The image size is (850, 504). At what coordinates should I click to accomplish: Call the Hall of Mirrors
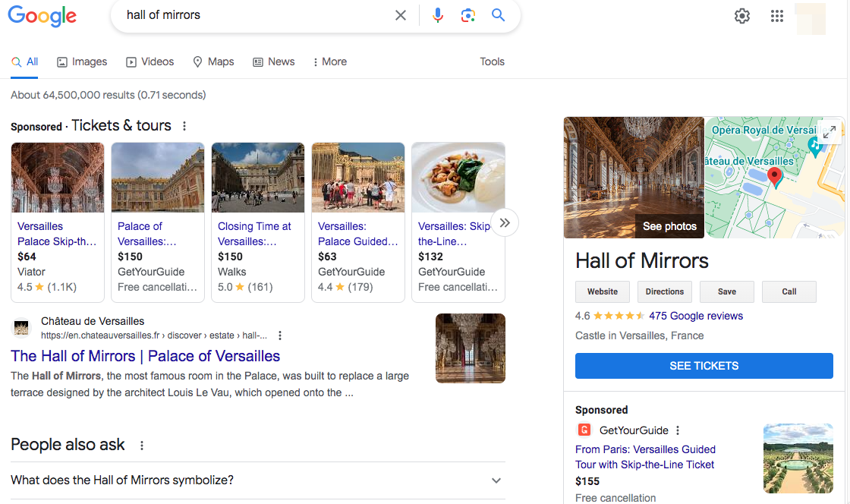coord(789,291)
